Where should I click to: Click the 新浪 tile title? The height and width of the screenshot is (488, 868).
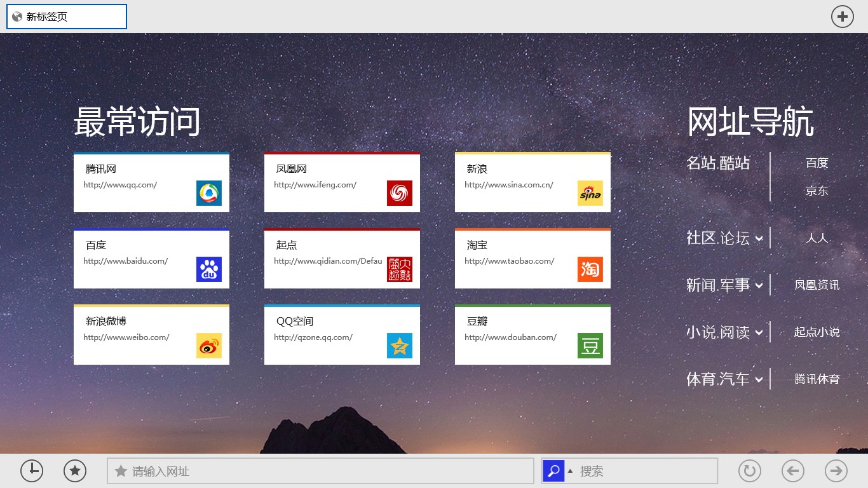click(477, 169)
